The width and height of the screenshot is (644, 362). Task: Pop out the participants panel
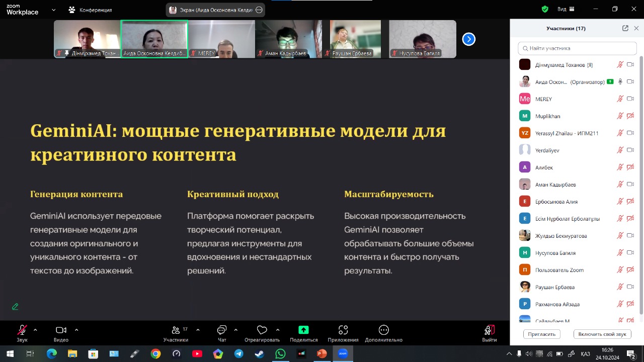[x=625, y=29]
